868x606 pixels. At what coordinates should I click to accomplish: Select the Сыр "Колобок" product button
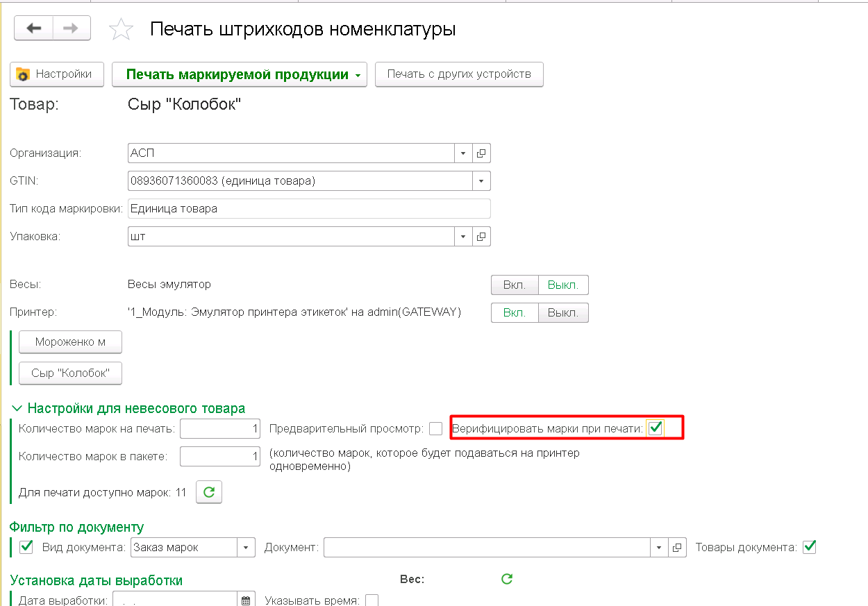pyautogui.click(x=70, y=373)
